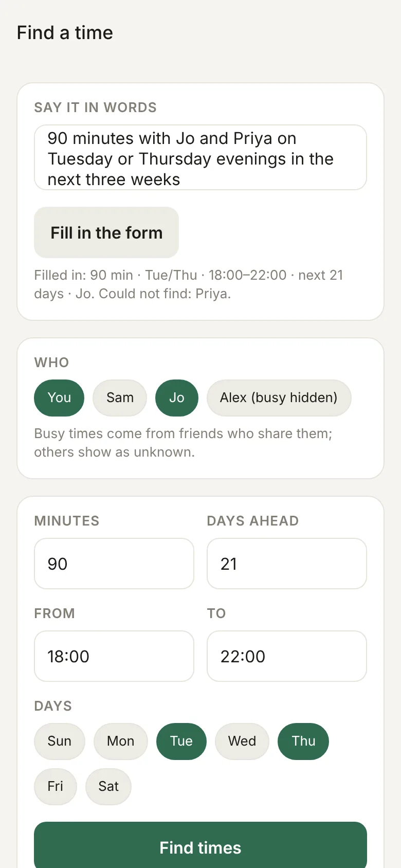The height and width of the screenshot is (868, 401).
Task: Select the Sam person chip
Action: 120,398
